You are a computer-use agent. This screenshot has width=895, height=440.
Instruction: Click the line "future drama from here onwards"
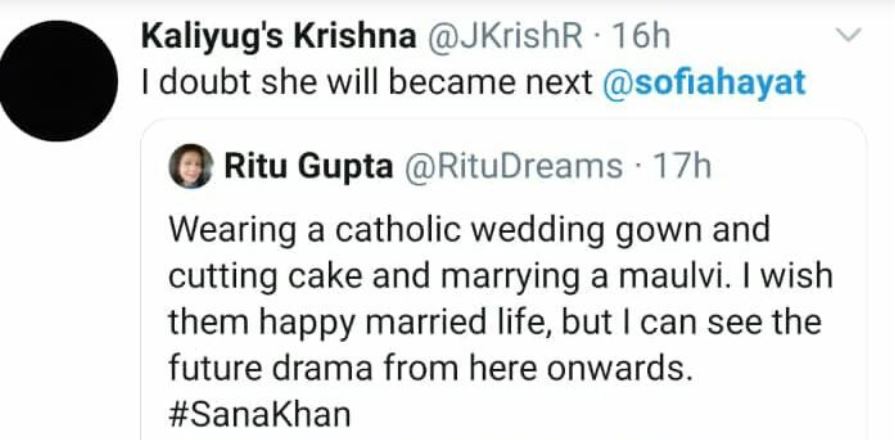click(x=430, y=368)
